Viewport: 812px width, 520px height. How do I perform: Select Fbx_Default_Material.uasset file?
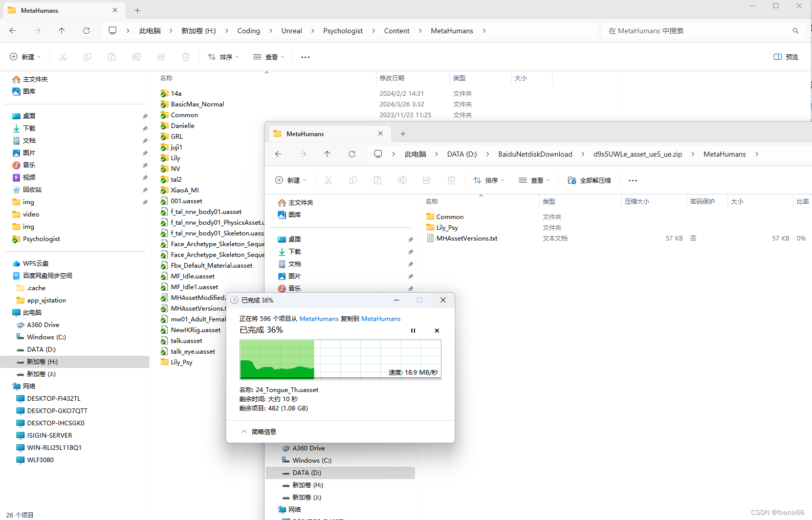211,266
